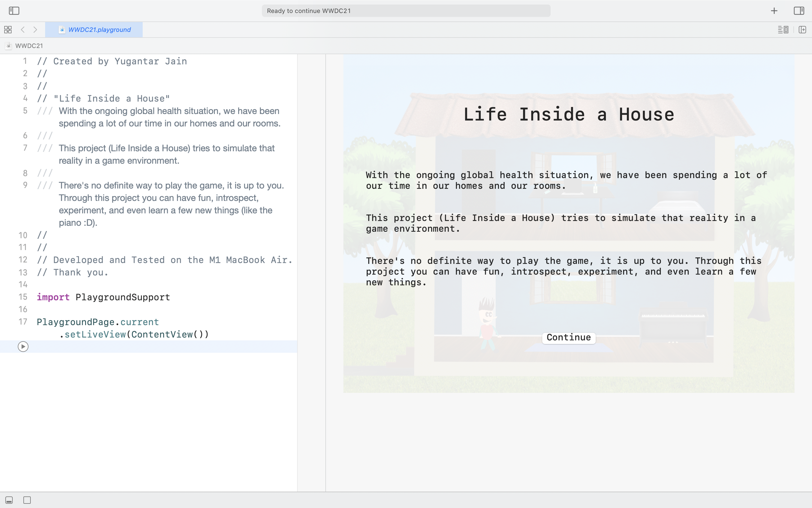The width and height of the screenshot is (812, 508).
Task: Click the 'import PlaygroundSupport' line
Action: [103, 297]
